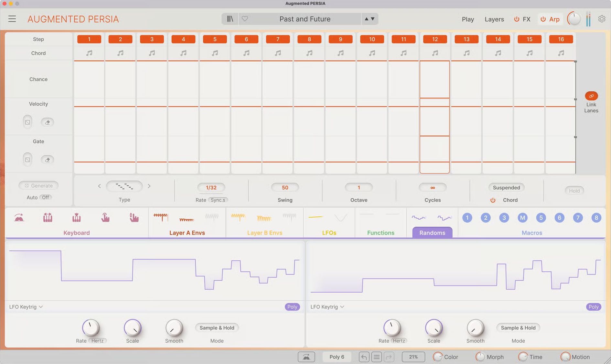
Task: Switch to the Layers view
Action: [x=494, y=19]
